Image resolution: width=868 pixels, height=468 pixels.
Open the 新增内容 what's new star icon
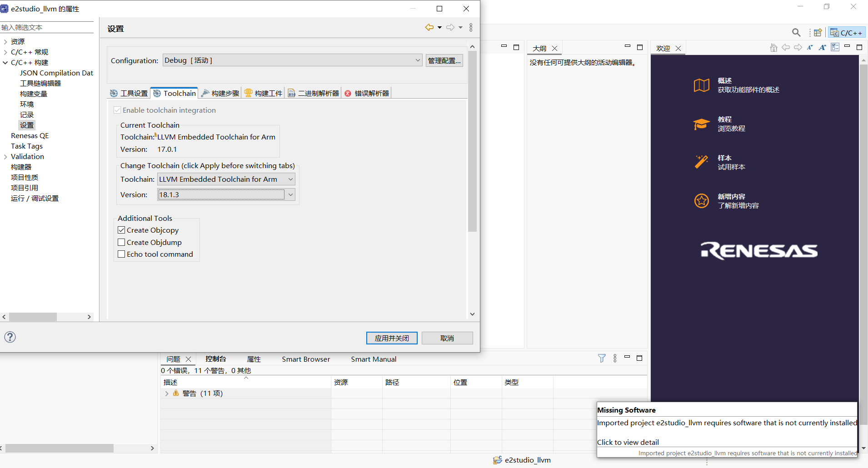point(701,200)
